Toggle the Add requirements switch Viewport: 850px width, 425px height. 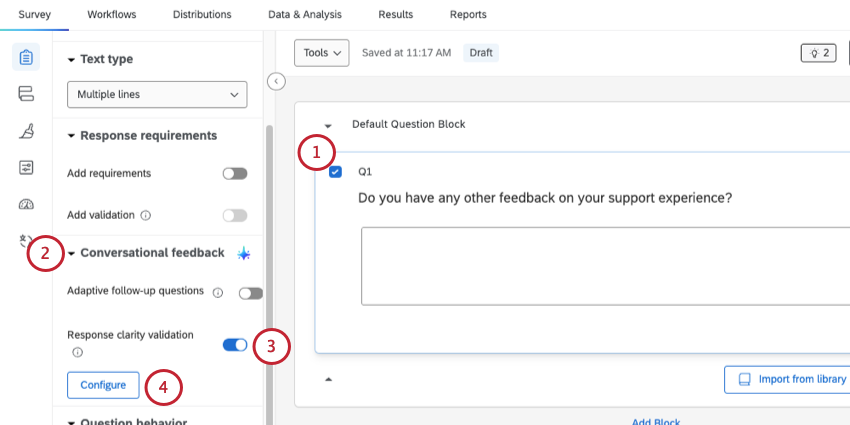coord(235,173)
